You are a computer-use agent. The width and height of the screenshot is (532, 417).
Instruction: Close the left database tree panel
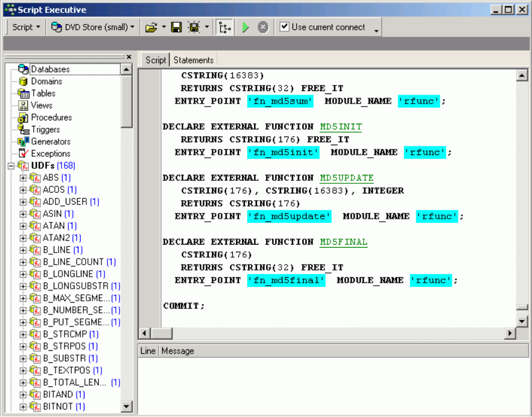click(x=128, y=57)
